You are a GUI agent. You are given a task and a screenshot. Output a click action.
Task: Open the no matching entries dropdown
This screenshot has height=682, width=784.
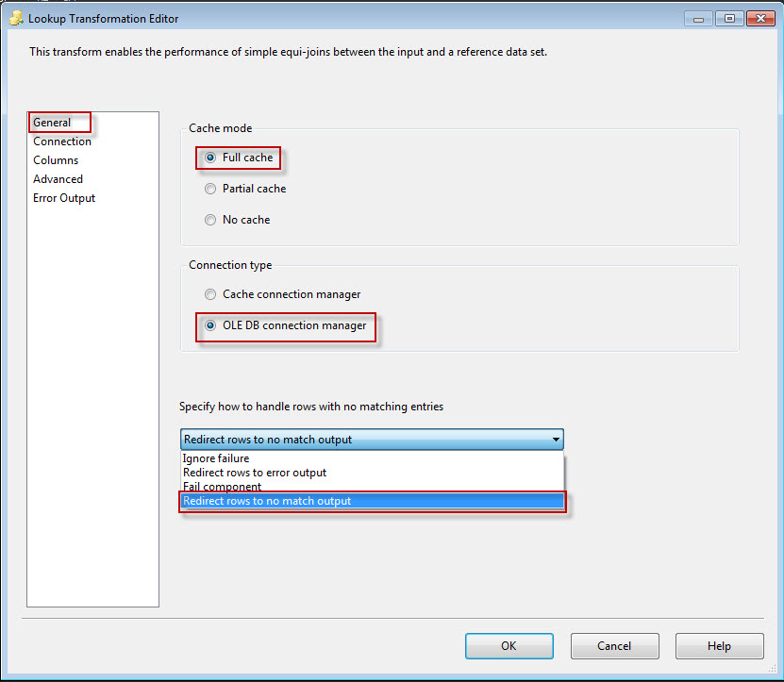point(556,439)
